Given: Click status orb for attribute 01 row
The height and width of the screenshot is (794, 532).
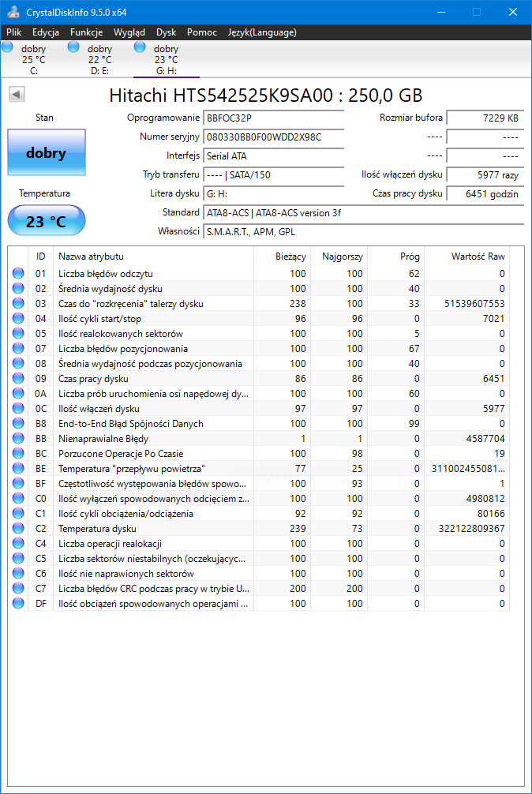Looking at the screenshot, I should 18,273.
